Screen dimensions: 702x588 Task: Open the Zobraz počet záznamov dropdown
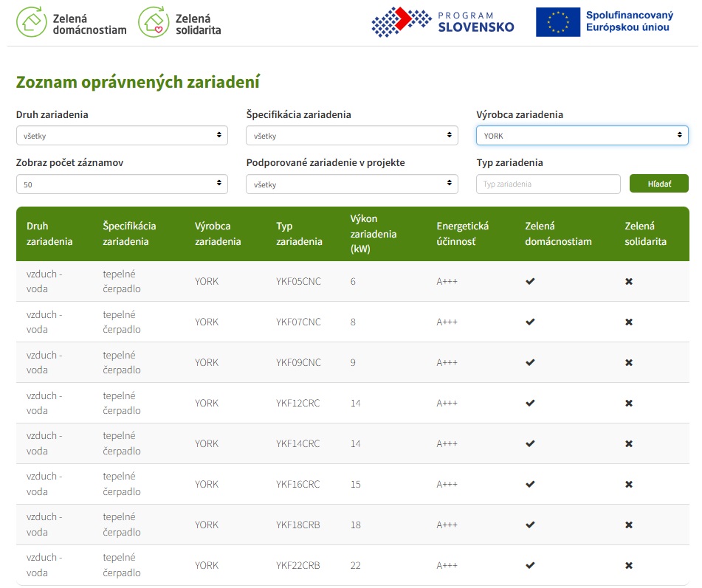[122, 184]
